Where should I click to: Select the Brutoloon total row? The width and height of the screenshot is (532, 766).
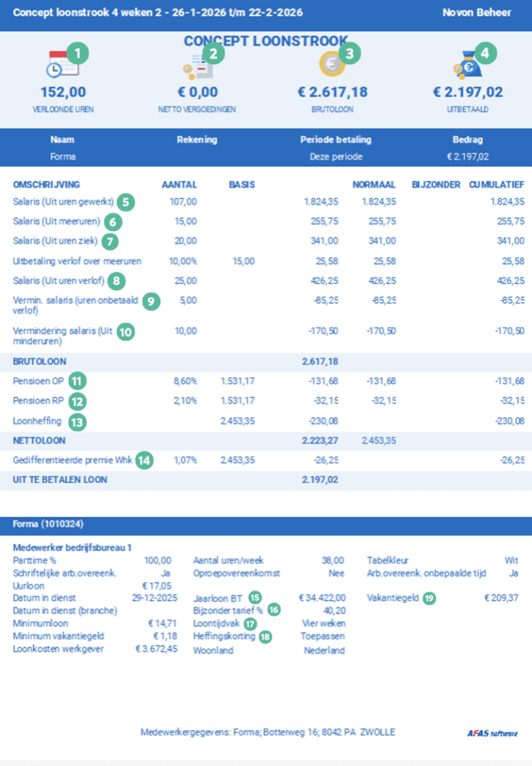tap(266, 361)
